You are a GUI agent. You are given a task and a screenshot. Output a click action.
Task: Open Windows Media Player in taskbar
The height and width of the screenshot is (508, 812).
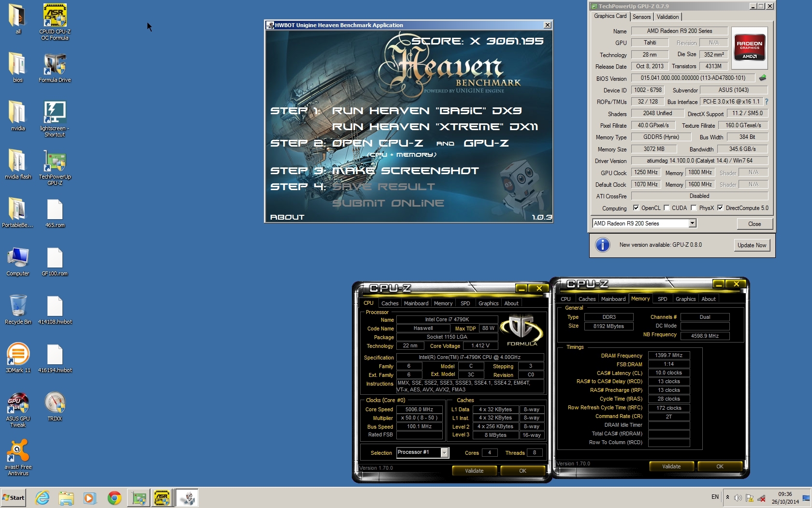(x=90, y=498)
